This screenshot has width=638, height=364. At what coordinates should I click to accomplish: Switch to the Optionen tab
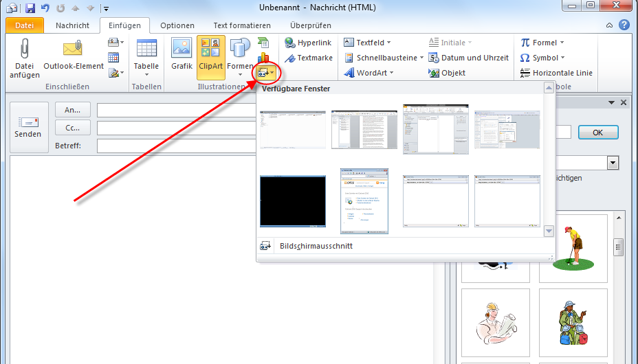(x=177, y=25)
